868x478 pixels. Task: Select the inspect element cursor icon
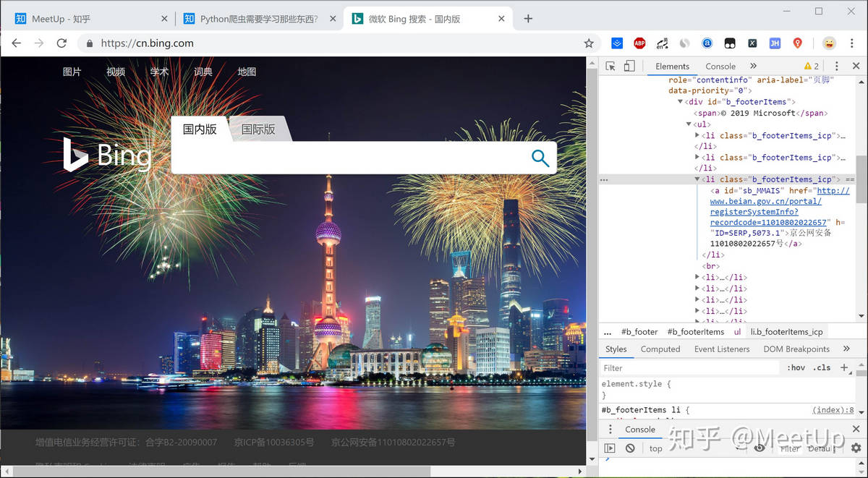pos(611,66)
